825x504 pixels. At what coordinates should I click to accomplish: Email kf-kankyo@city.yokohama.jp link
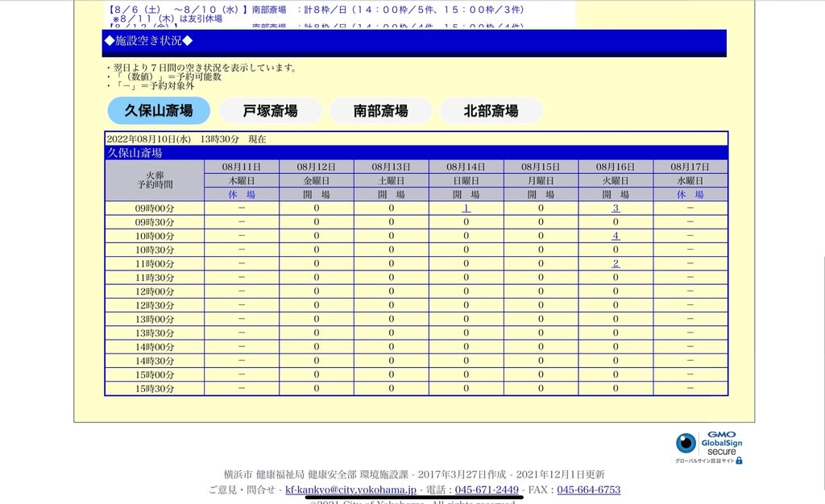[x=351, y=490]
